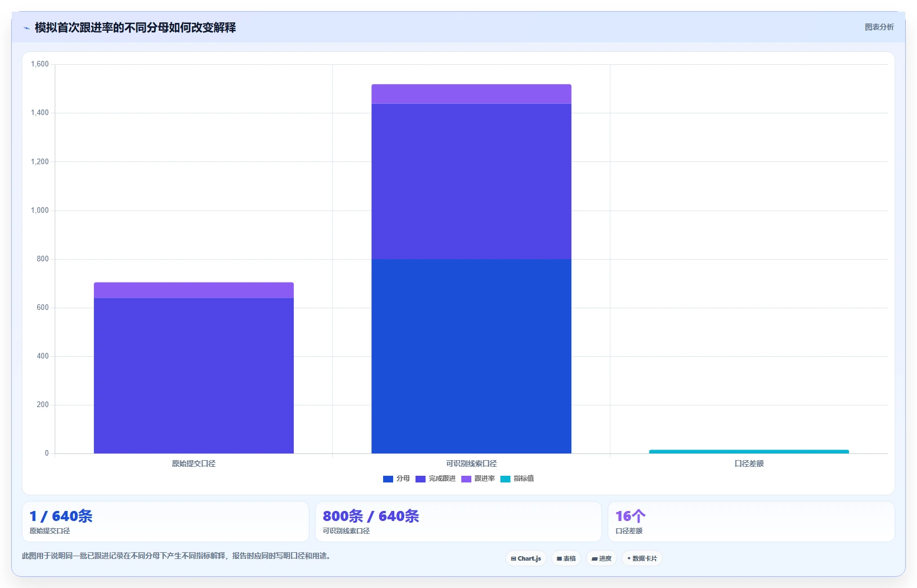The image size is (917, 588).
Task: Select the 数据卡片 tag button
Action: pyautogui.click(x=642, y=558)
